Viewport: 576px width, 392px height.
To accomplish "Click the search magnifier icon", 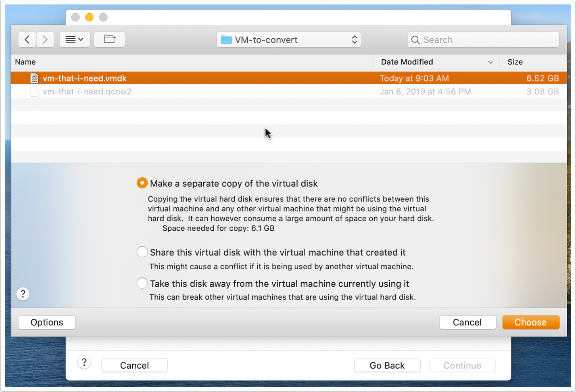I will [x=415, y=40].
